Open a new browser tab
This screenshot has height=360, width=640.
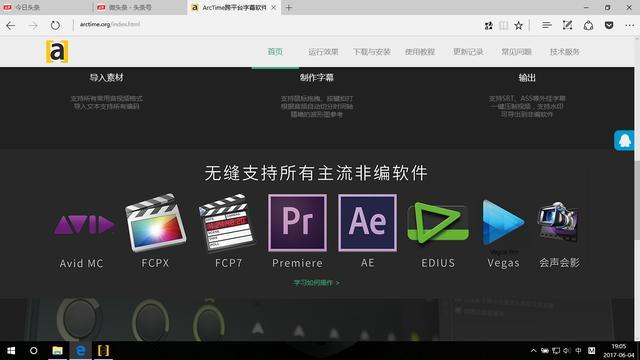point(289,7)
